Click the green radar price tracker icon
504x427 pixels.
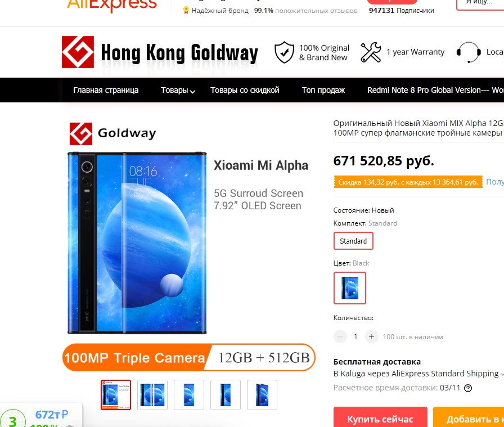point(12,419)
